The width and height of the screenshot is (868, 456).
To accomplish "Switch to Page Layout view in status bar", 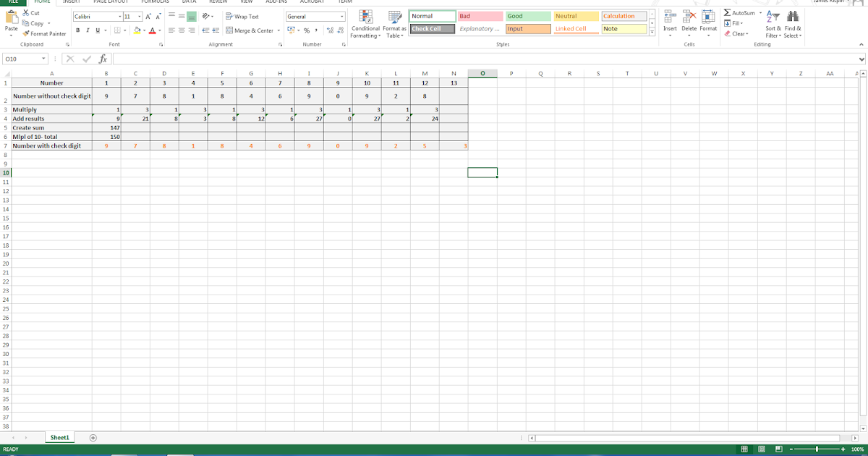I will click(761, 449).
